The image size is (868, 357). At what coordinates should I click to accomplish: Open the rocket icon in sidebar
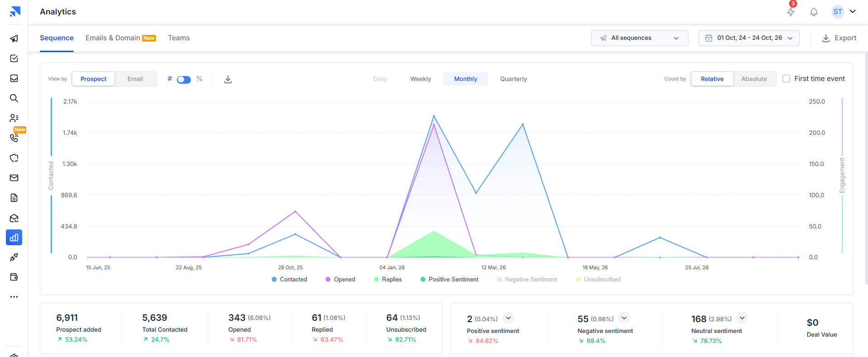point(14,257)
